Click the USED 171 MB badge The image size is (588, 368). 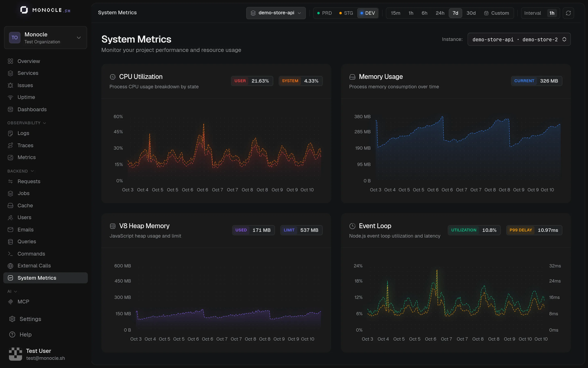pyautogui.click(x=253, y=230)
